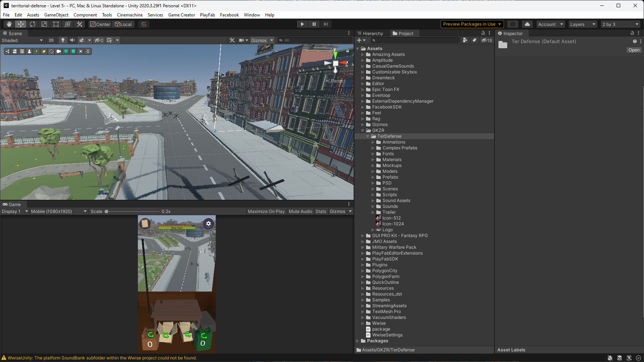Image resolution: width=644 pixels, height=362 pixels.
Task: Click the scroll note icon in Game view
Action: pyautogui.click(x=145, y=223)
